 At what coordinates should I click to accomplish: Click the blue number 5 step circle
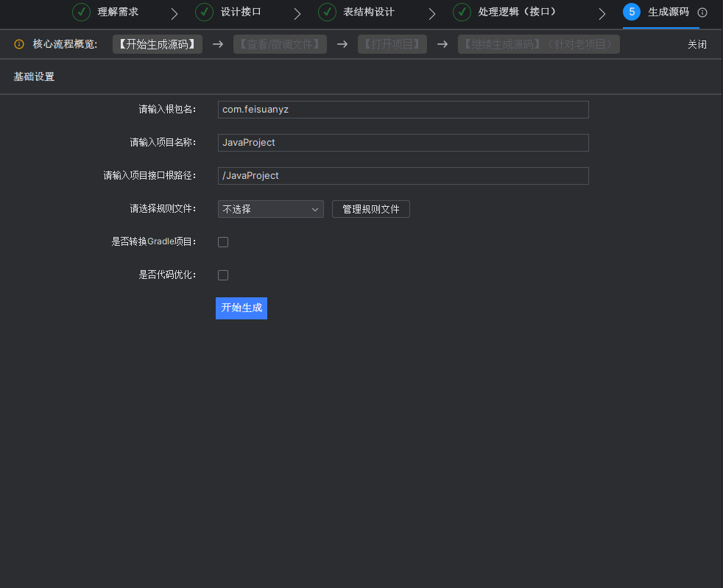pyautogui.click(x=632, y=13)
